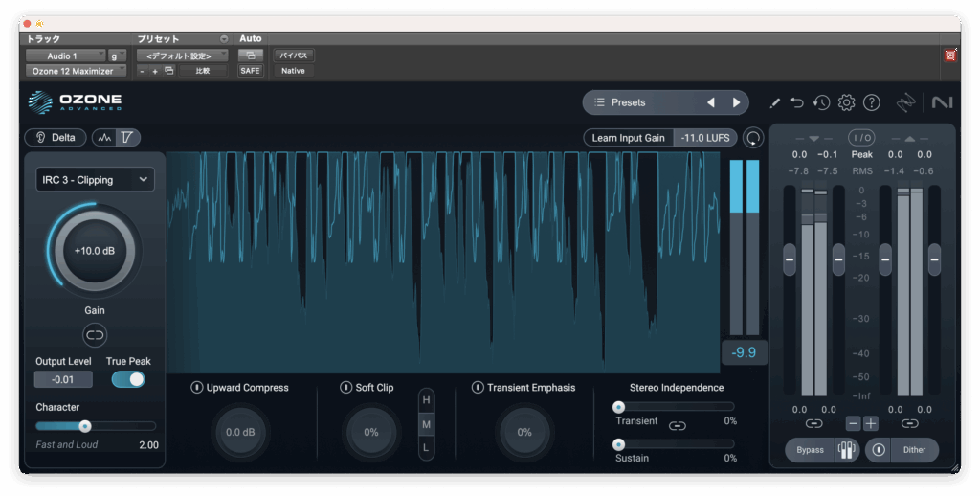Open the Audio 1 track selector dropdown
This screenshot has height=496, width=980.
(65, 56)
